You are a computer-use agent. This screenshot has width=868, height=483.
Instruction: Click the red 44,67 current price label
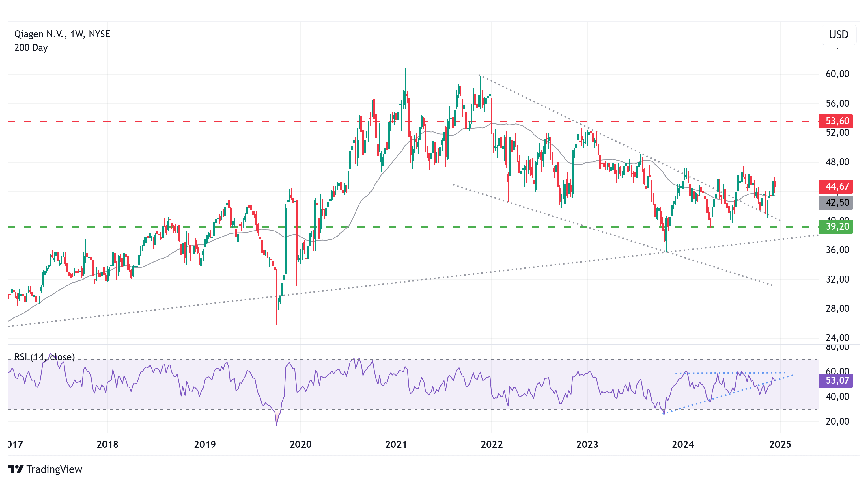tap(836, 186)
